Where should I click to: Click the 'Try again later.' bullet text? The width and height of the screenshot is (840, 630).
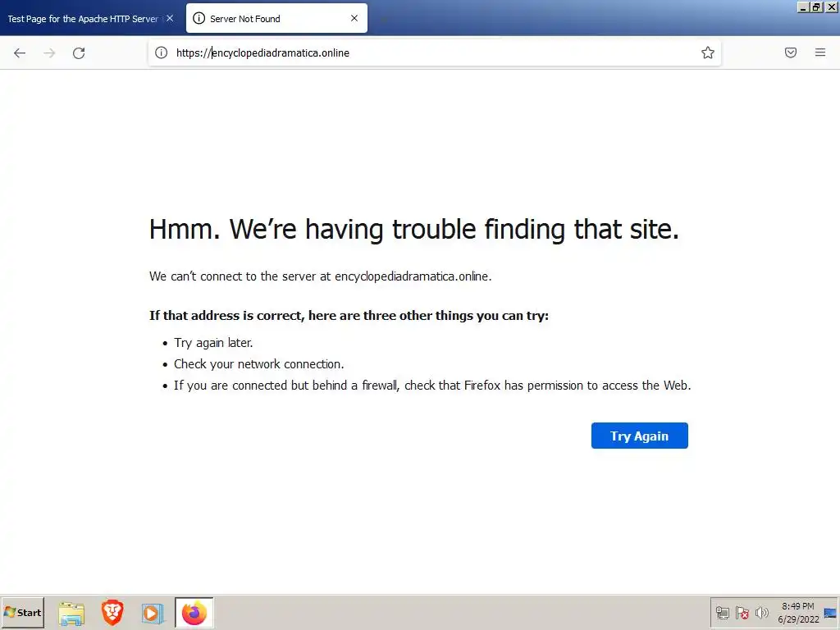coord(213,343)
